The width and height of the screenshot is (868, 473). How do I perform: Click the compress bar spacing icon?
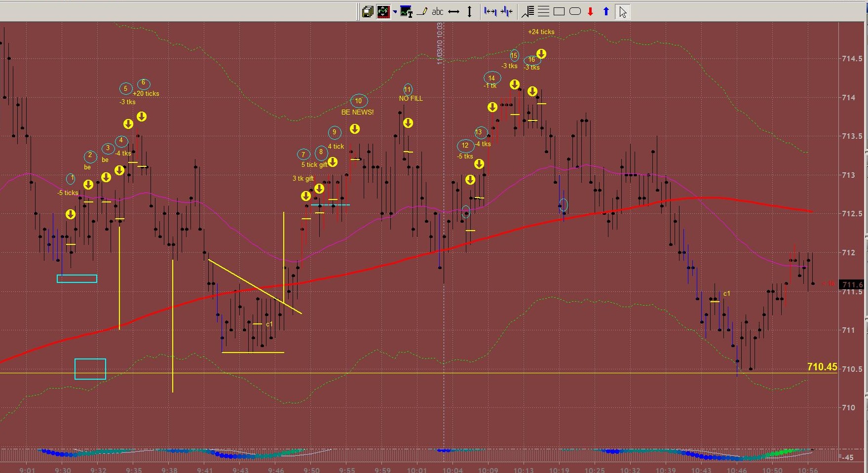(x=506, y=11)
